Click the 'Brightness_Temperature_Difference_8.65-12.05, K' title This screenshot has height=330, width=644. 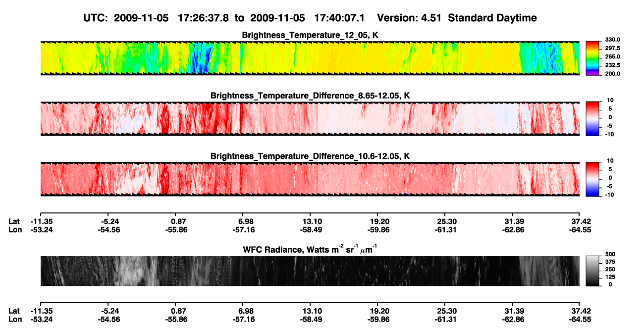pos(310,95)
